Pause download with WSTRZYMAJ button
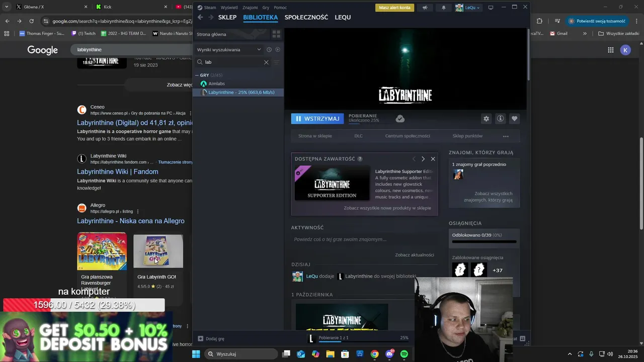The width and height of the screenshot is (644, 362). (x=317, y=119)
